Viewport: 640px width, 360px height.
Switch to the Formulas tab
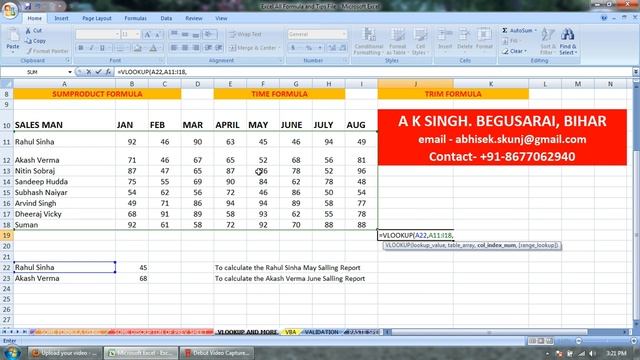(x=136, y=18)
